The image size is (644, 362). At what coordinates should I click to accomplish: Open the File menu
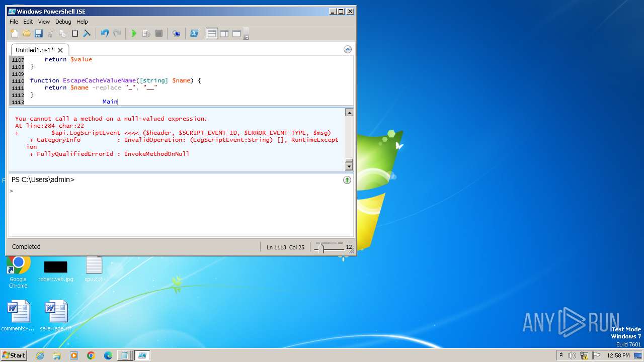(x=14, y=22)
